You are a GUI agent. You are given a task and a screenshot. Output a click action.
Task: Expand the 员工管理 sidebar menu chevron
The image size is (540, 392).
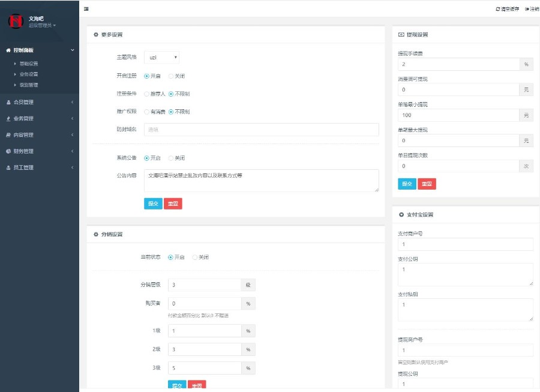[x=72, y=167]
